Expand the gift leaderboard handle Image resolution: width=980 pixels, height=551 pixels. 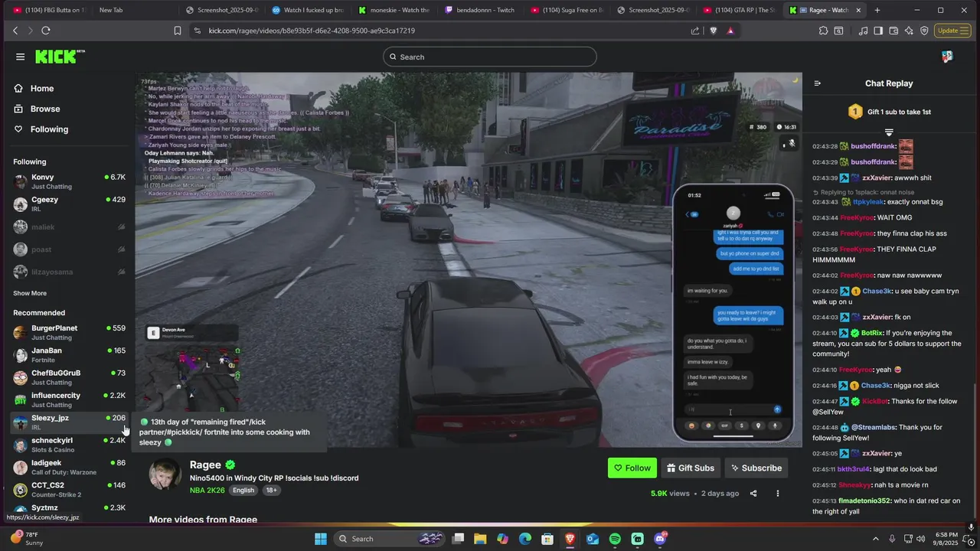(x=889, y=132)
